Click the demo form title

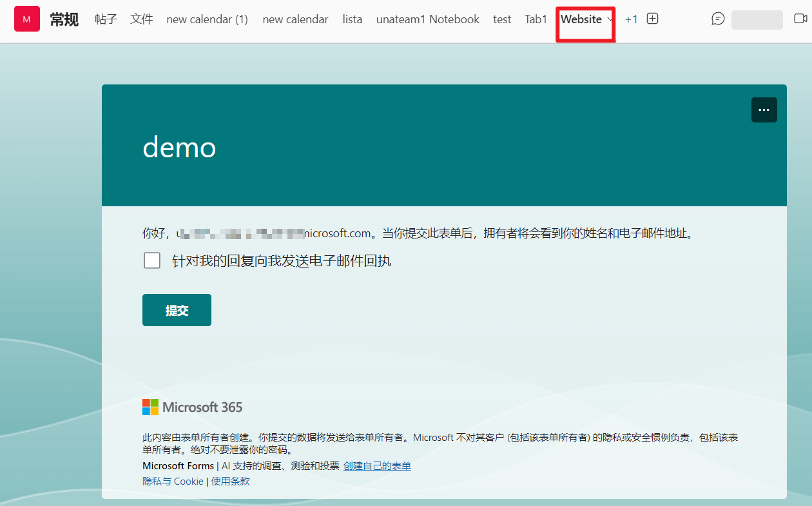click(179, 148)
